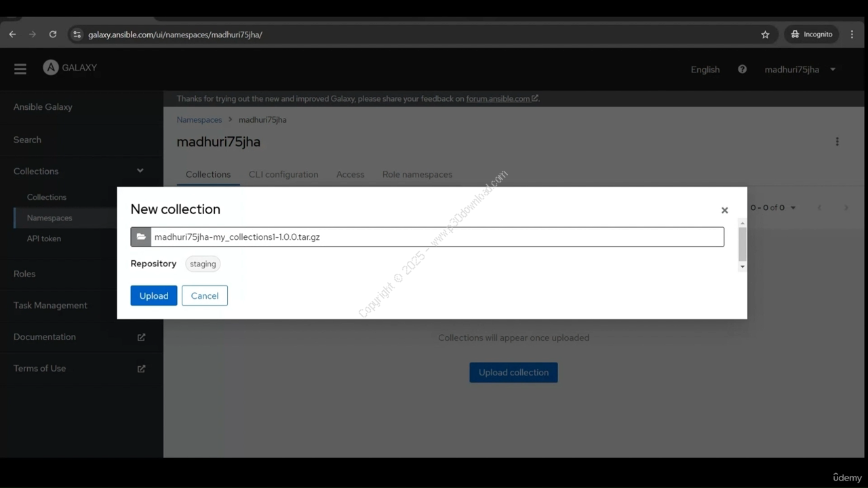Bookmark this page with star icon
The height and width of the screenshot is (488, 868).
(x=766, y=35)
